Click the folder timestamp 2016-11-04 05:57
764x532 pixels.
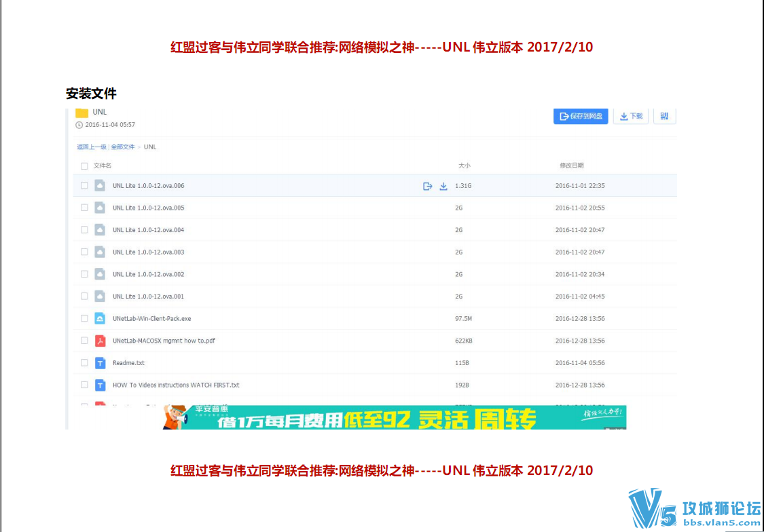[x=110, y=125]
